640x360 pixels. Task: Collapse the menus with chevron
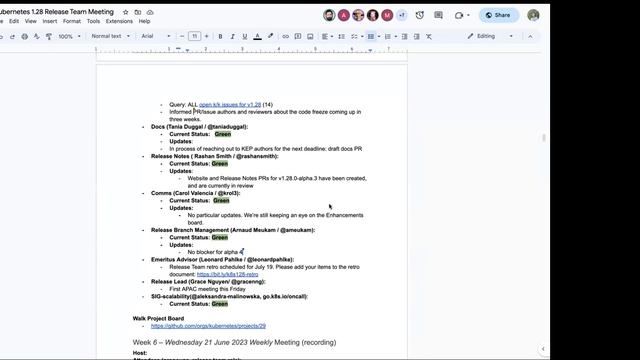pyautogui.click(x=530, y=36)
